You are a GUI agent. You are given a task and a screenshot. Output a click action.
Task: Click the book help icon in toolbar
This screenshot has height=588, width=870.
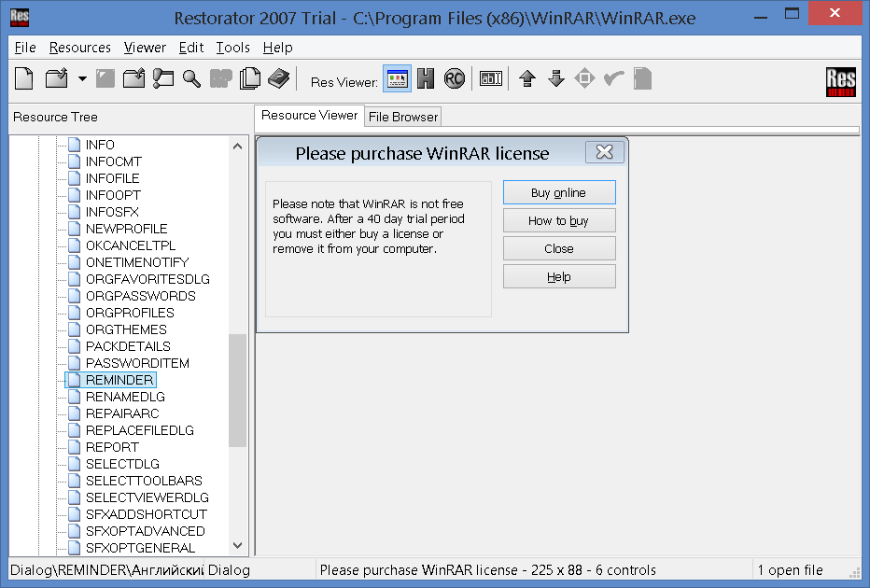point(279,79)
